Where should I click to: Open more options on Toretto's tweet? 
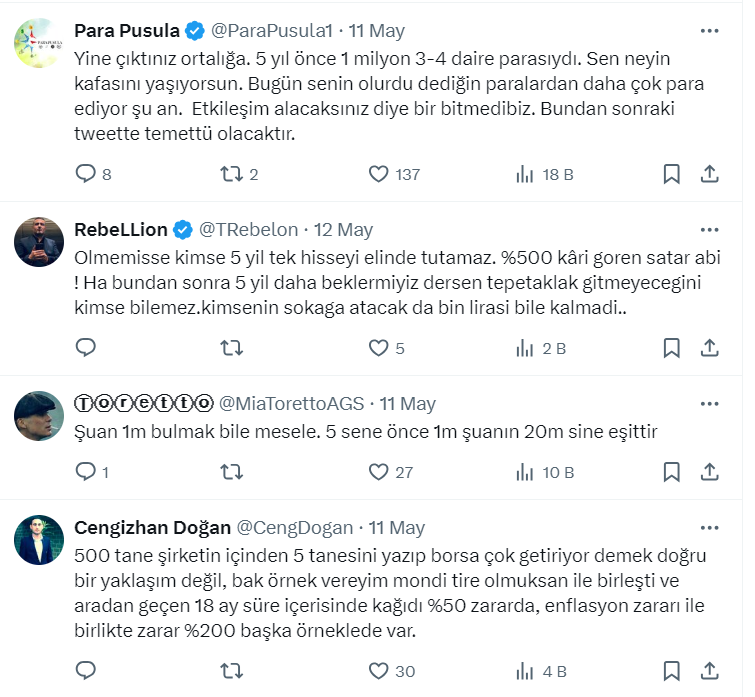[709, 403]
